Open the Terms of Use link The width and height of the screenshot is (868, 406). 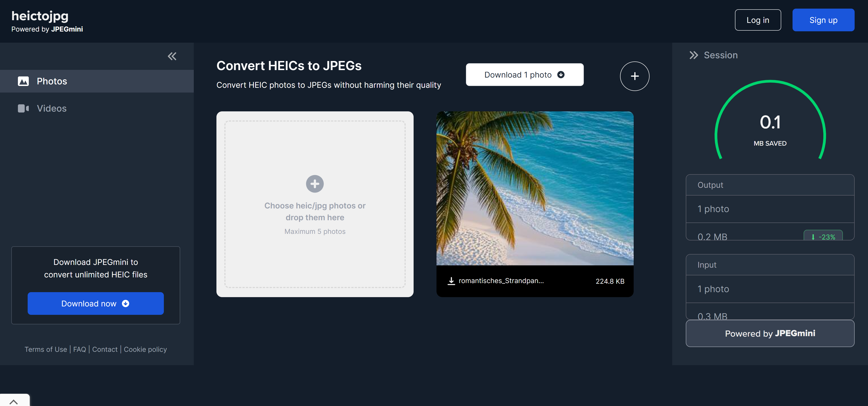46,349
